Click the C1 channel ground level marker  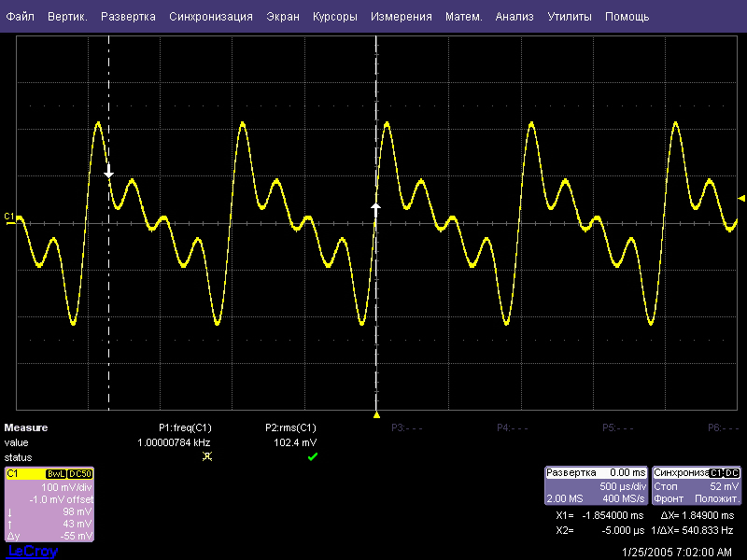pos(9,217)
